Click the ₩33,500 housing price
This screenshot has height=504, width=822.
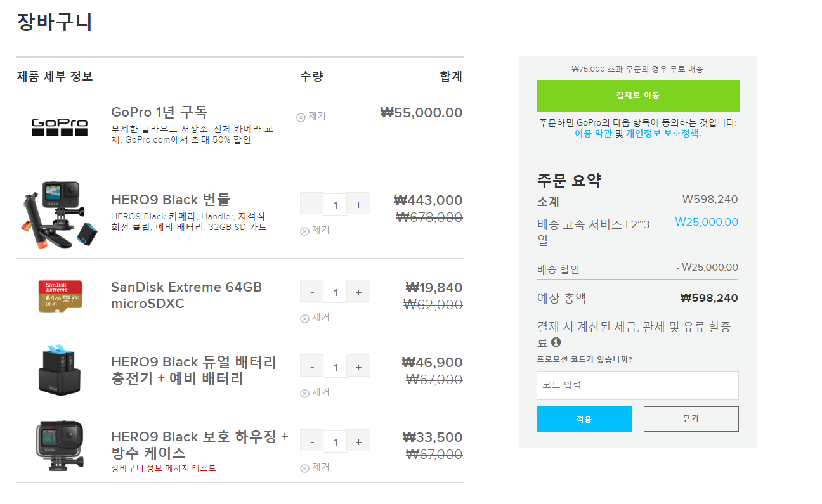pyautogui.click(x=433, y=437)
